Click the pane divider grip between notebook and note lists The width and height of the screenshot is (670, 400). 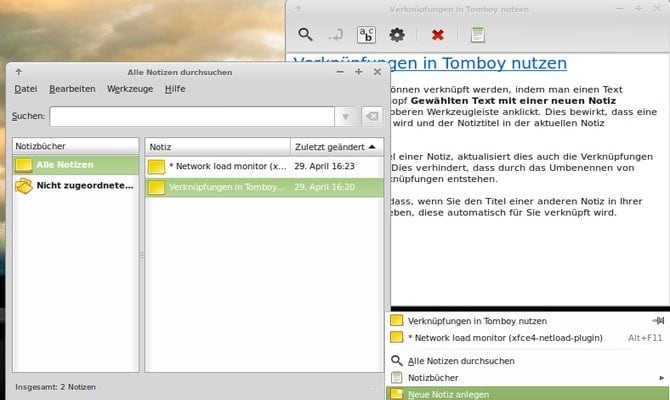(x=142, y=255)
